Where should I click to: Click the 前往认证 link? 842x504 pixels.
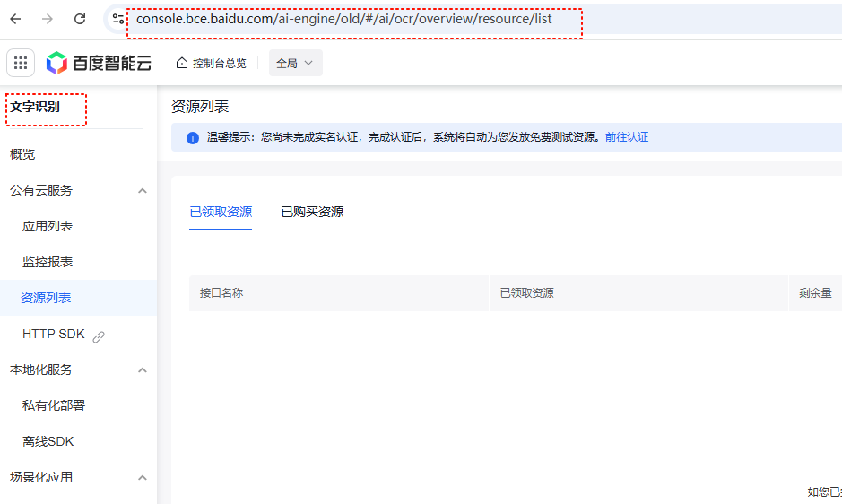[626, 137]
